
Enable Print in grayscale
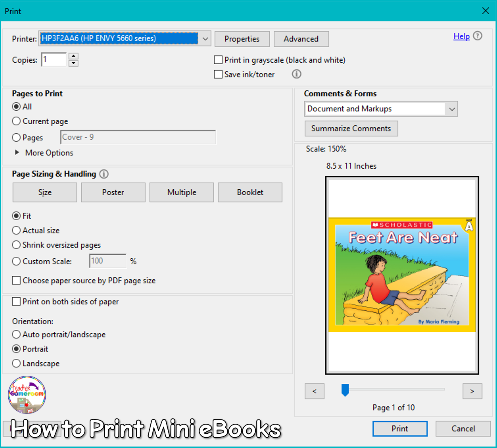[218, 60]
